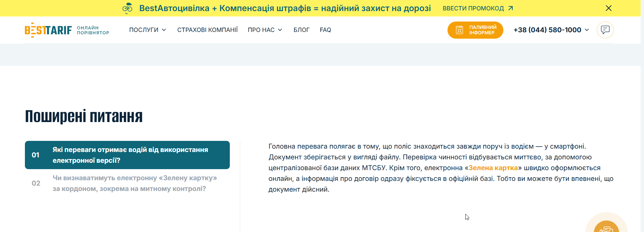Open the FAQ menu item
Screen dimensions: 644x232
pos(325,30)
